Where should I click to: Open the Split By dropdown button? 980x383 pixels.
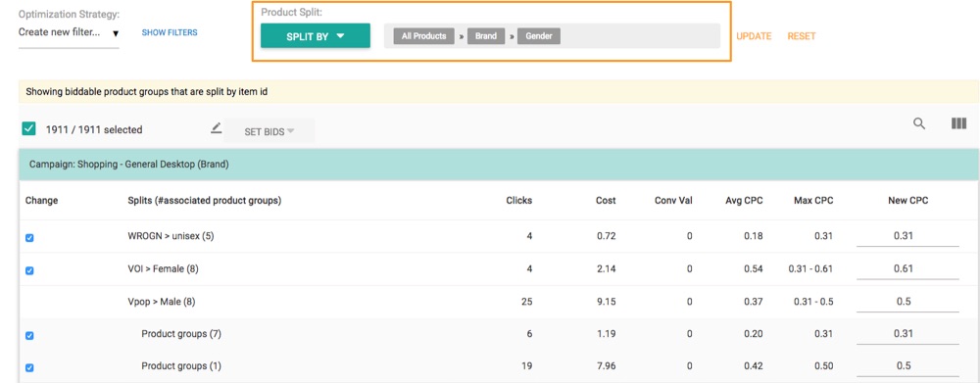coord(315,36)
